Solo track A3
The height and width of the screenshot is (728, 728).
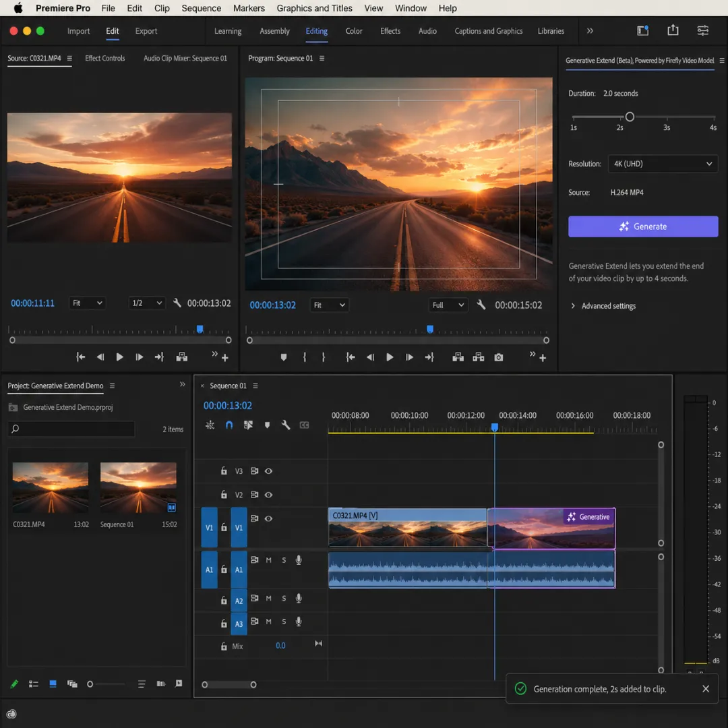284,621
